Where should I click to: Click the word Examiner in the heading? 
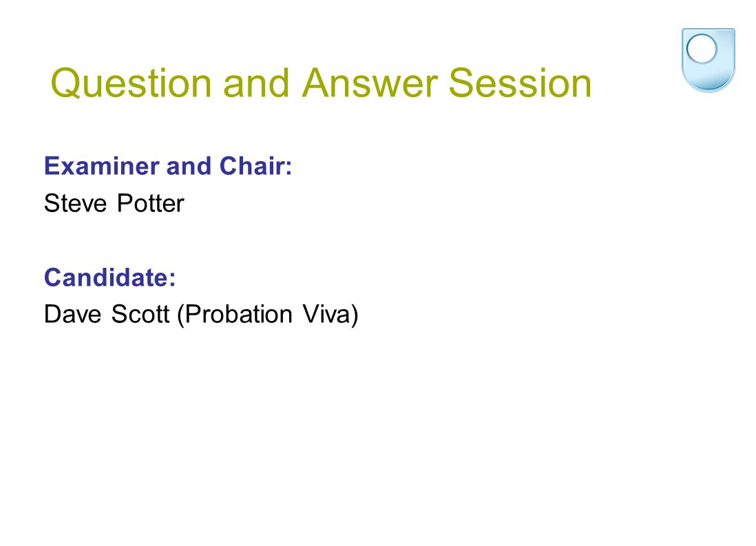pos(101,166)
